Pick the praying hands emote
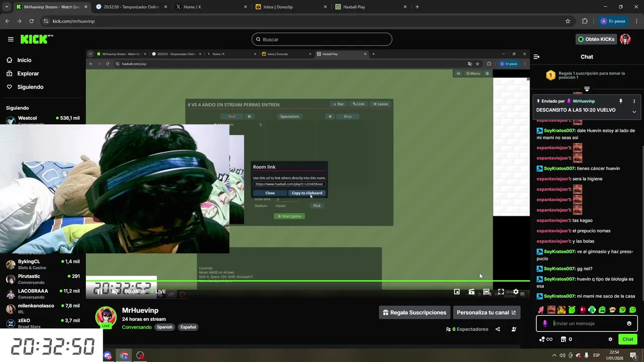 pos(541,310)
